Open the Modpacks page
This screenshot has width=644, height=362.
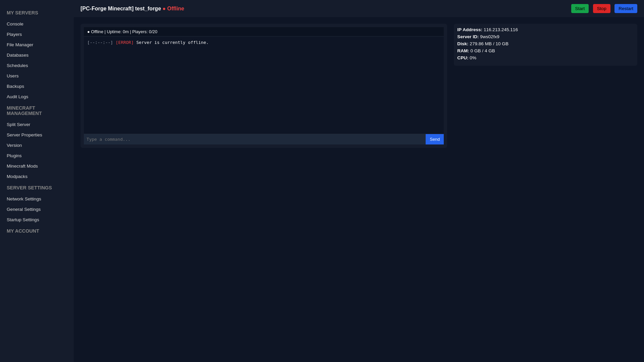click(17, 177)
